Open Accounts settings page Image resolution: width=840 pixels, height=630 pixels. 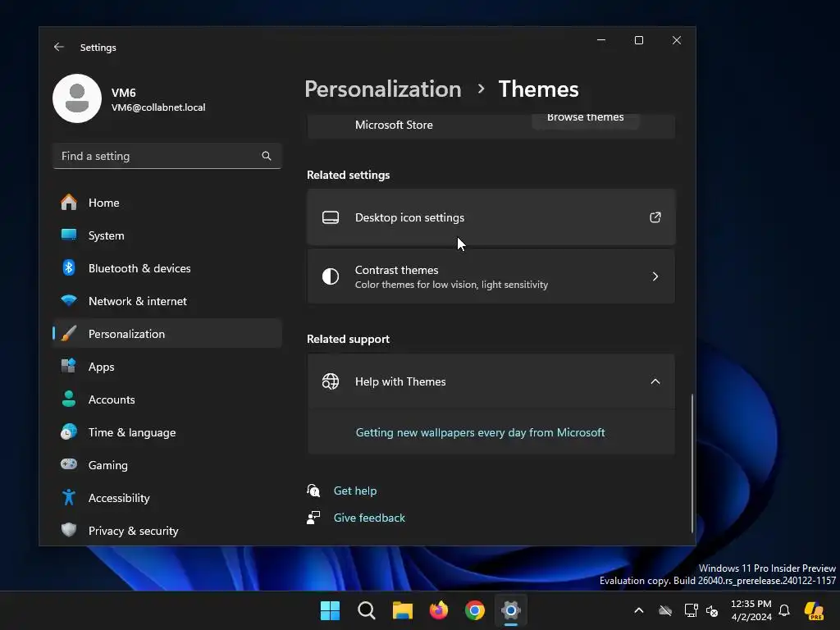[x=167, y=399]
